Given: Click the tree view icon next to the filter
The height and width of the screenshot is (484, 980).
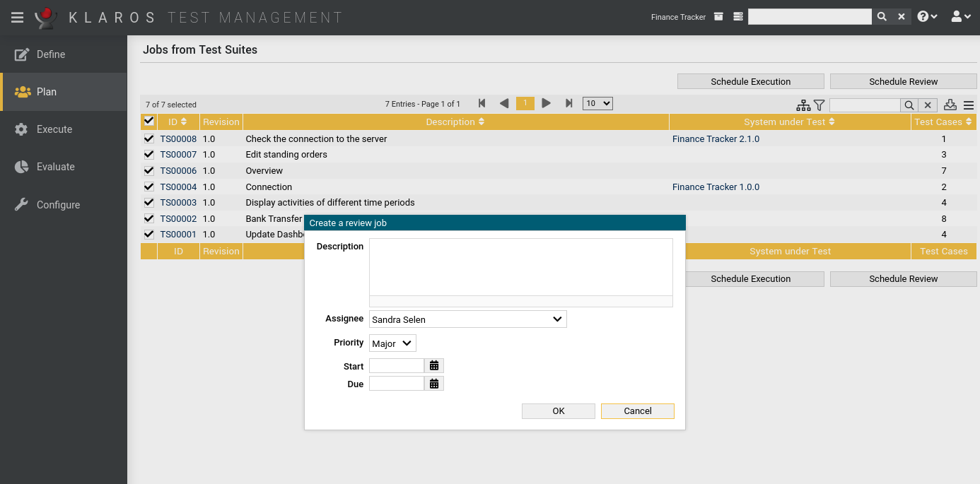Looking at the screenshot, I should click(803, 105).
